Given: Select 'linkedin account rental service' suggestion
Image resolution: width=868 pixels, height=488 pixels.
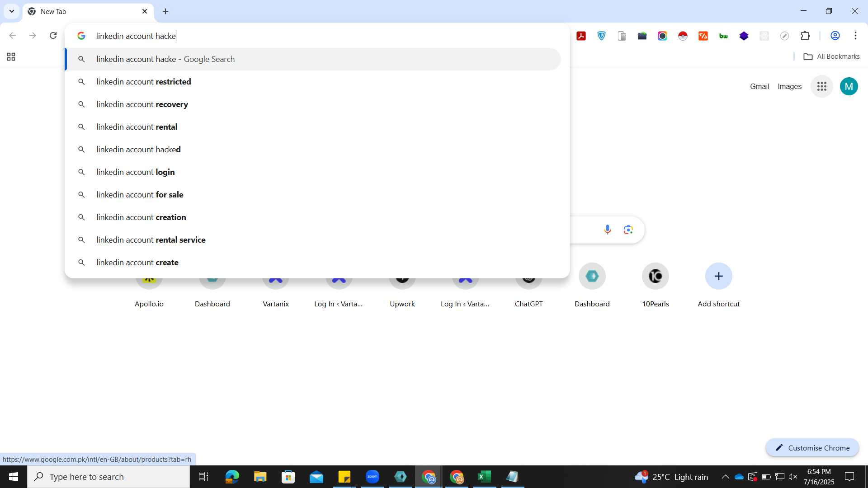Looking at the screenshot, I should pyautogui.click(x=313, y=240).
